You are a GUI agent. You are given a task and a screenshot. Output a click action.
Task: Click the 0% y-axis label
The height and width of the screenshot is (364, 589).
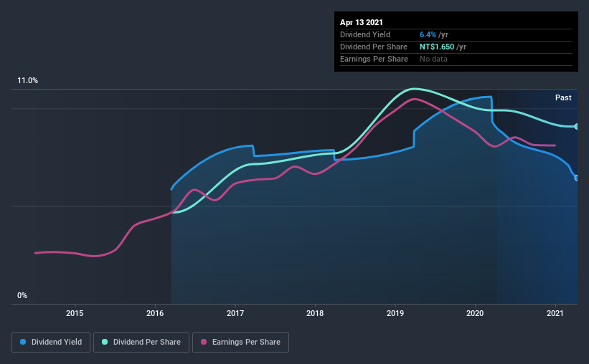[22, 296]
